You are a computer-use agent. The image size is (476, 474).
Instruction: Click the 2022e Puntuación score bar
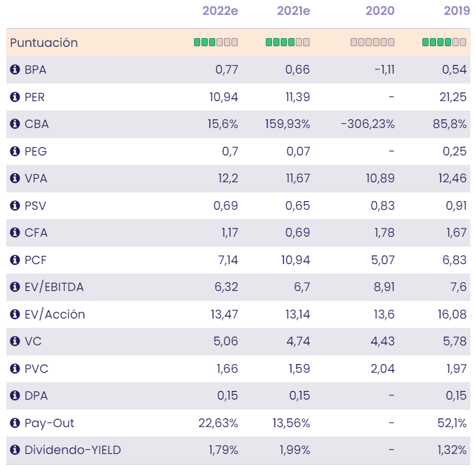[216, 42]
